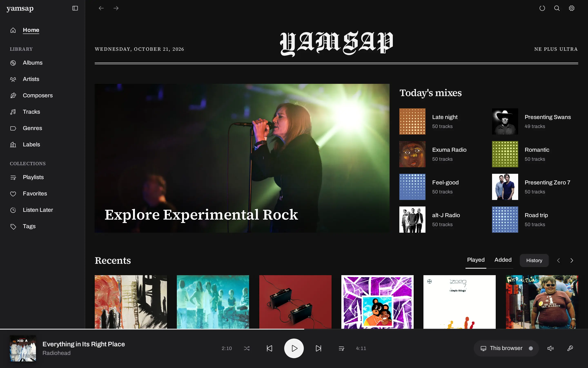The width and height of the screenshot is (588, 368).
Task: Open Listen Later collection
Action: click(38, 210)
